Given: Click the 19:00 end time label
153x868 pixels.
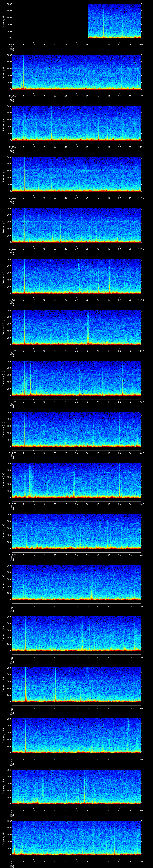Looking at the screenshot, I should pyautogui.click(x=141, y=504).
